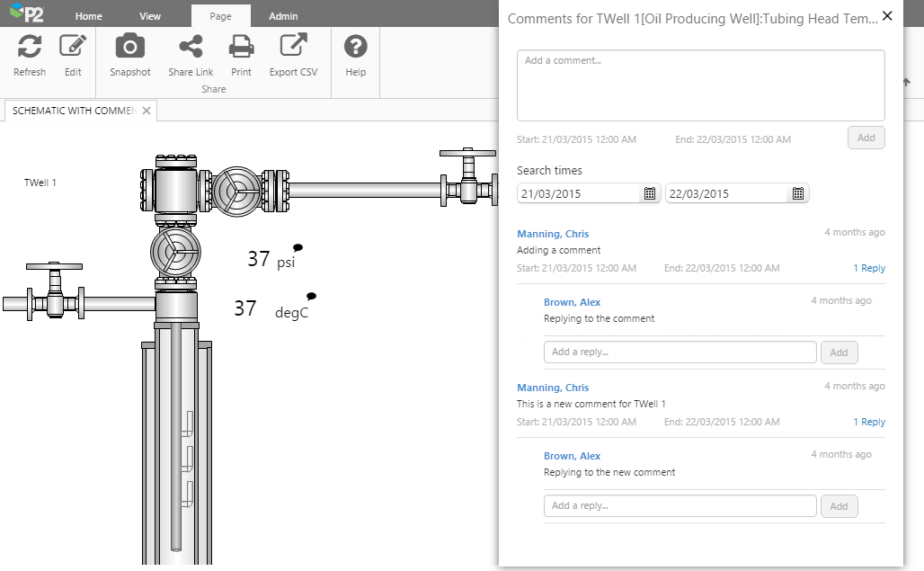The image size is (924, 571).
Task: Select the View ribbon tab
Action: [150, 16]
